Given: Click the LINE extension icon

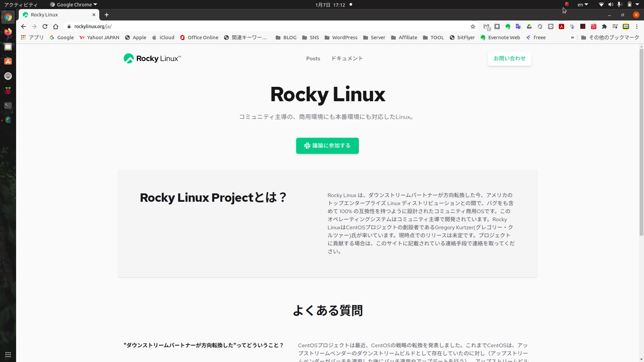Looking at the screenshot, I should coord(551,26).
